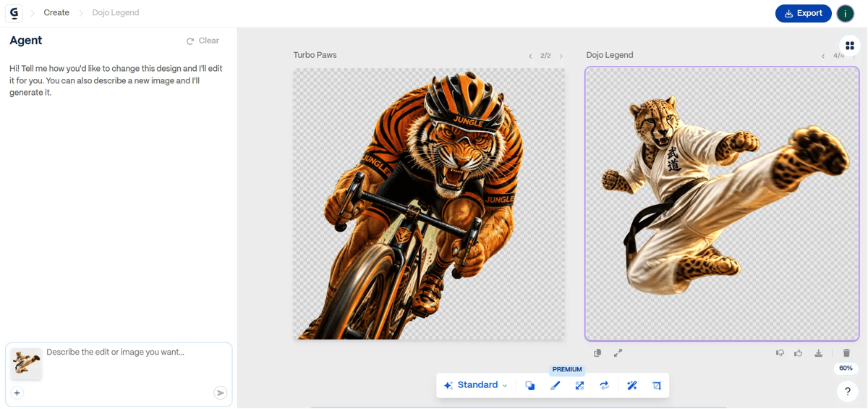Open the Standard mode dropdown
Image resolution: width=868 pixels, height=409 pixels.
476,385
